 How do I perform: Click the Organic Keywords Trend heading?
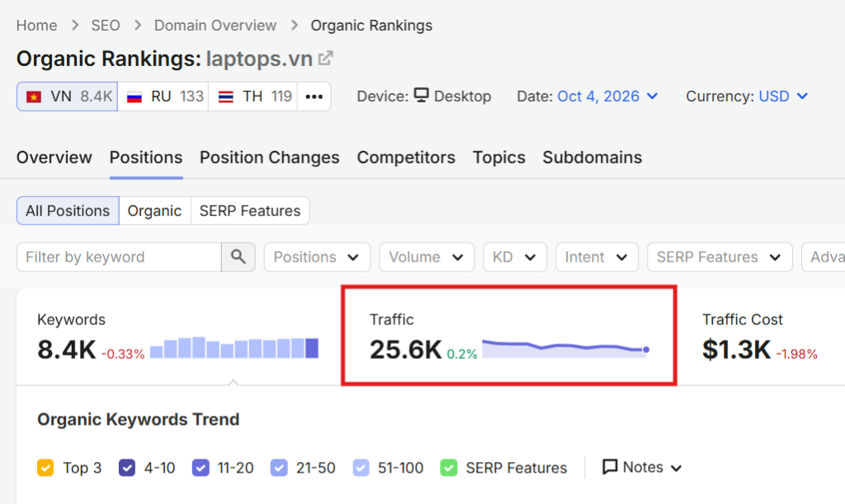pyautogui.click(x=138, y=420)
